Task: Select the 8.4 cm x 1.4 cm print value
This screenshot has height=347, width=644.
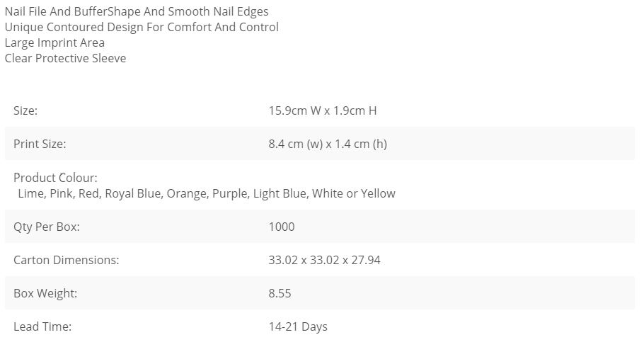Action: click(x=328, y=144)
